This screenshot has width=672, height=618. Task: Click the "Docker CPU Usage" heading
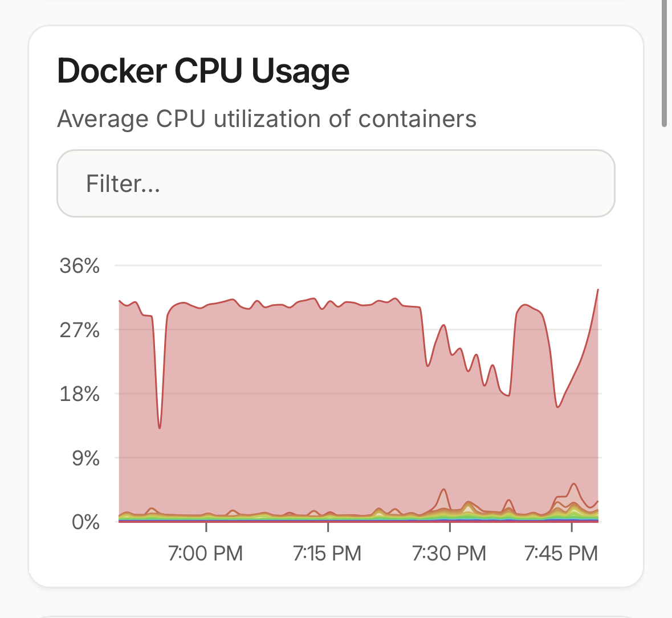point(203,71)
